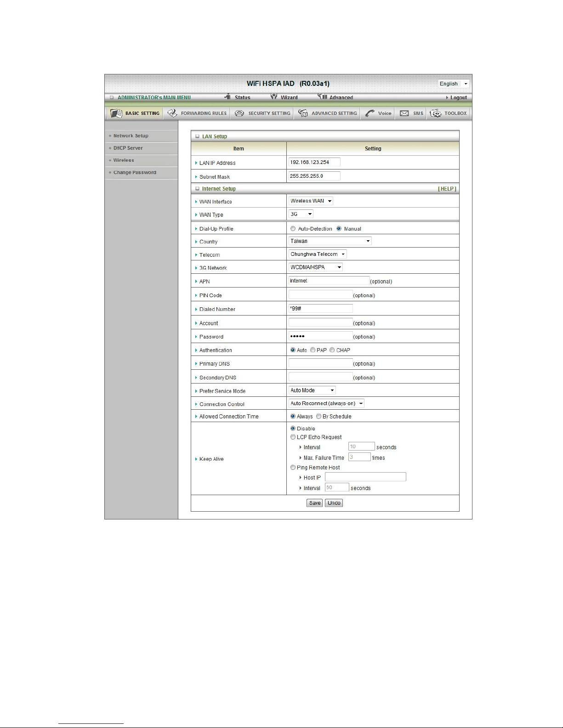Click the Account input field
The width and height of the screenshot is (563, 728).
[321, 322]
